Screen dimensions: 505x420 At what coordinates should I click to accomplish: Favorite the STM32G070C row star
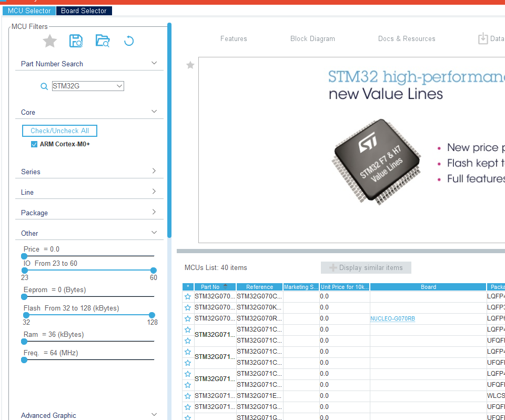tap(188, 296)
